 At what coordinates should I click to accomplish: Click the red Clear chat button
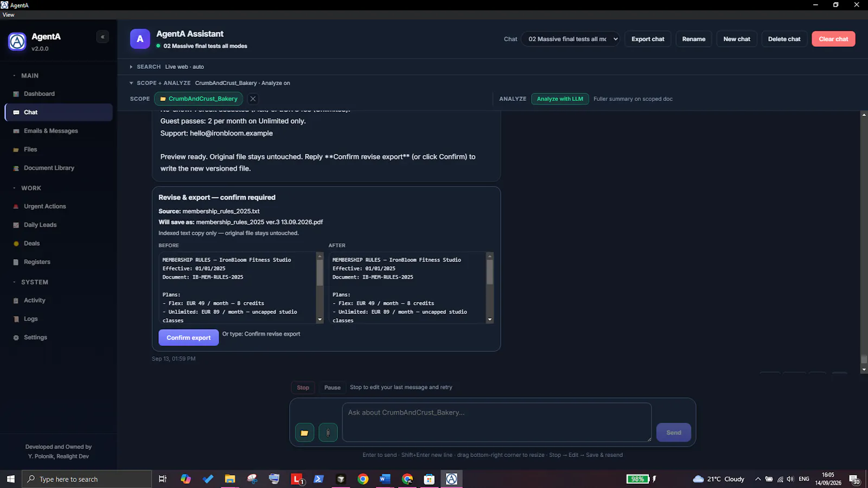(x=833, y=39)
